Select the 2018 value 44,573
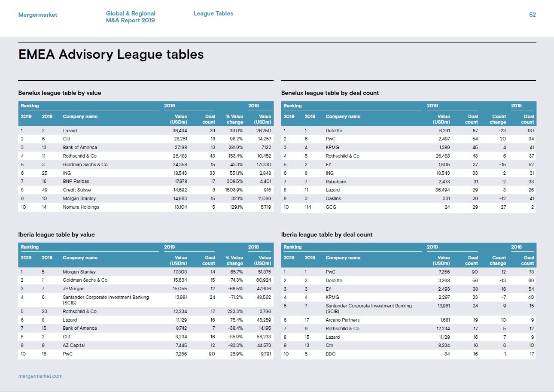The image size is (554, 392). point(264,345)
